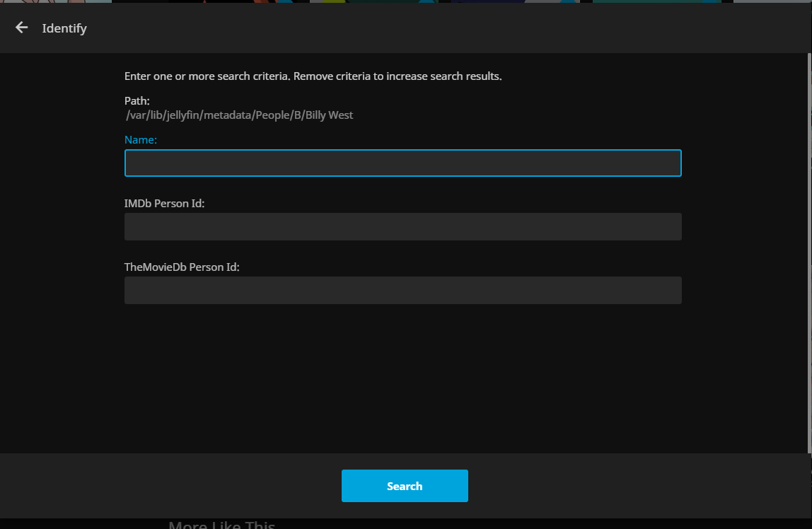Click the leftmost poster thumbnail above the dialog
The width and height of the screenshot is (812, 529).
pos(55,1)
